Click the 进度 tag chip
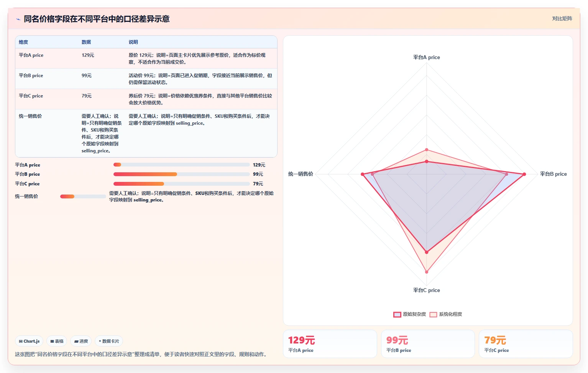 tap(81, 341)
